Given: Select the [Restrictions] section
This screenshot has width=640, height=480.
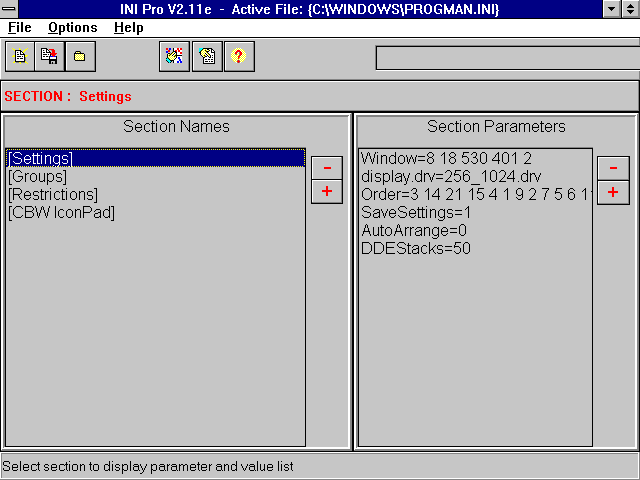Looking at the screenshot, I should point(53,194).
